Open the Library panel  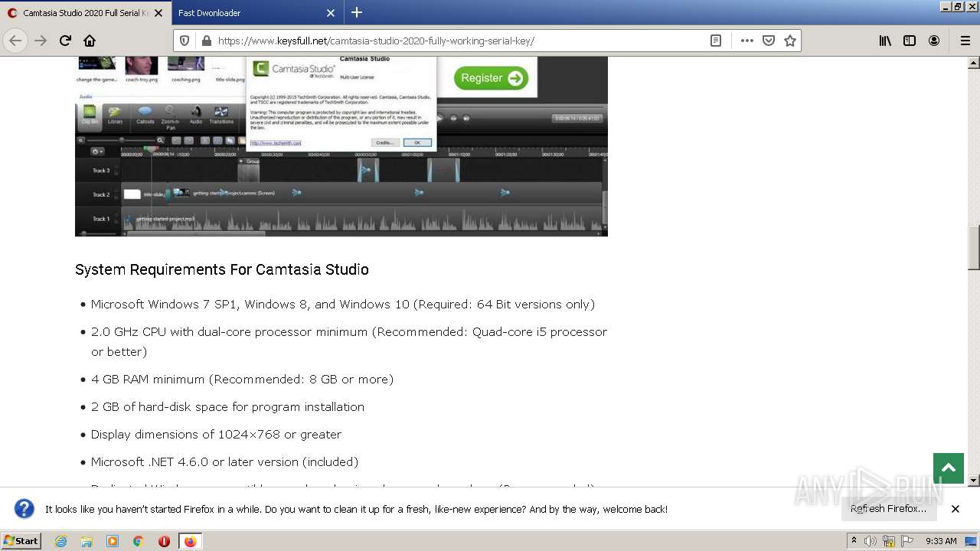coord(885,41)
